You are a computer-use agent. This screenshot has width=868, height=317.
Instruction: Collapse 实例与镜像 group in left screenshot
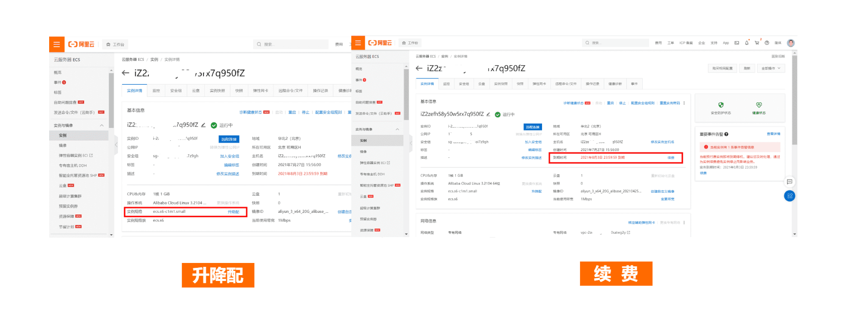(102, 126)
